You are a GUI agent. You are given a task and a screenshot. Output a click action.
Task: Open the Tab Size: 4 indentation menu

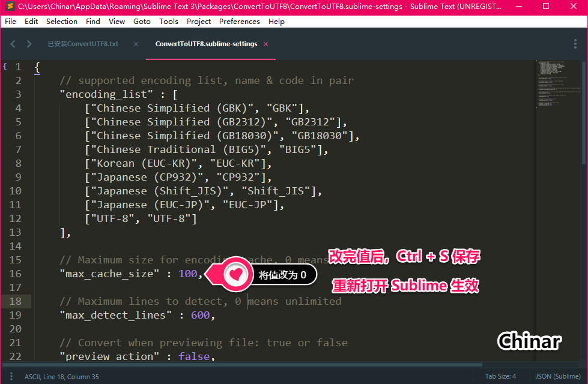(x=500, y=376)
